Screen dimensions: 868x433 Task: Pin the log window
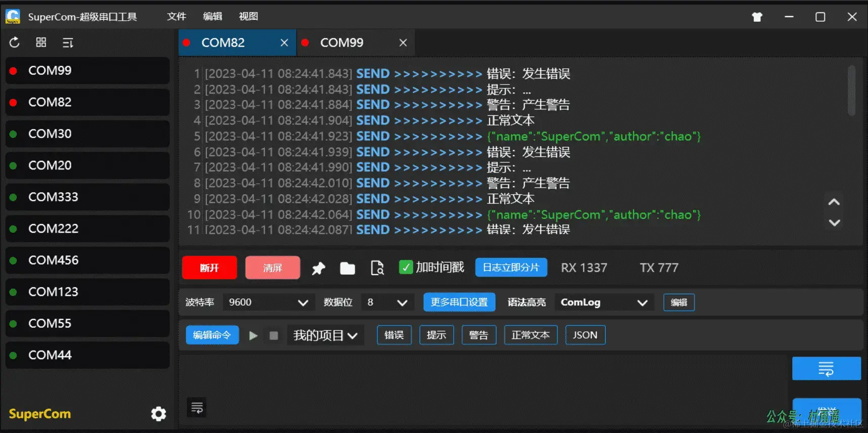pos(318,268)
